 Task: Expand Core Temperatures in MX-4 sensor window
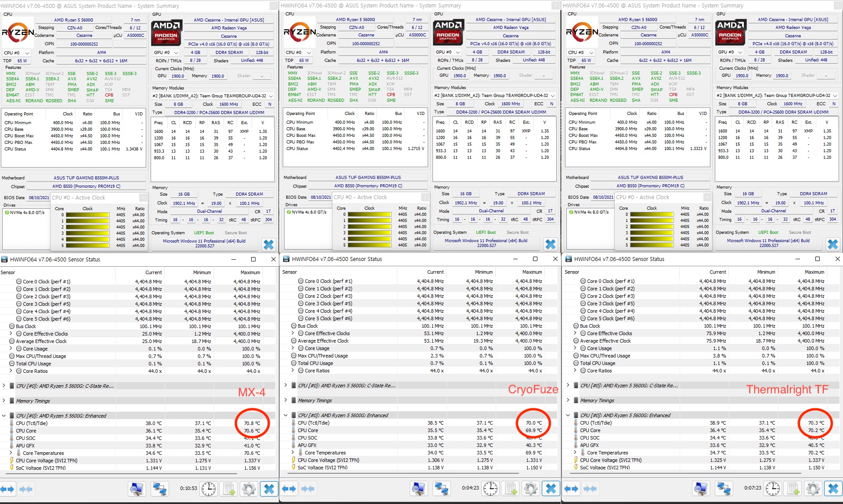11,453
